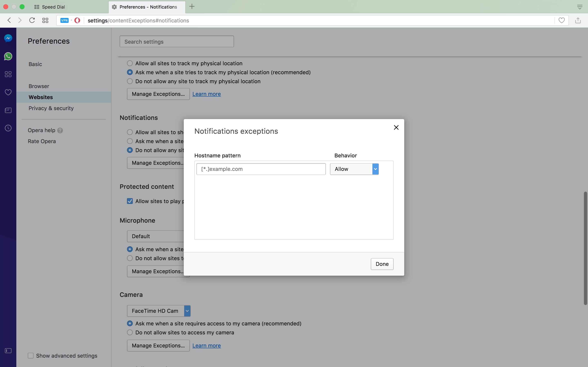
Task: Open Bookmarks heart icon in sidebar
Action: coord(8,92)
